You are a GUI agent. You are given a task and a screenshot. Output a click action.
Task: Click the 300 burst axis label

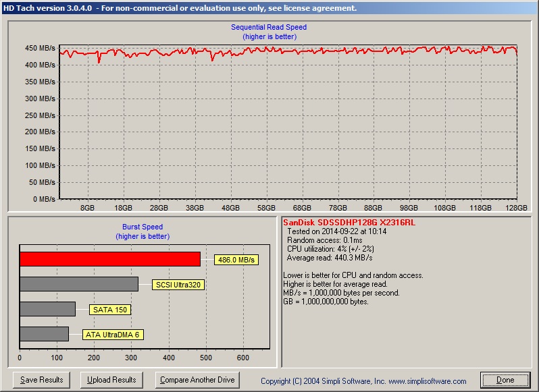tap(131, 358)
